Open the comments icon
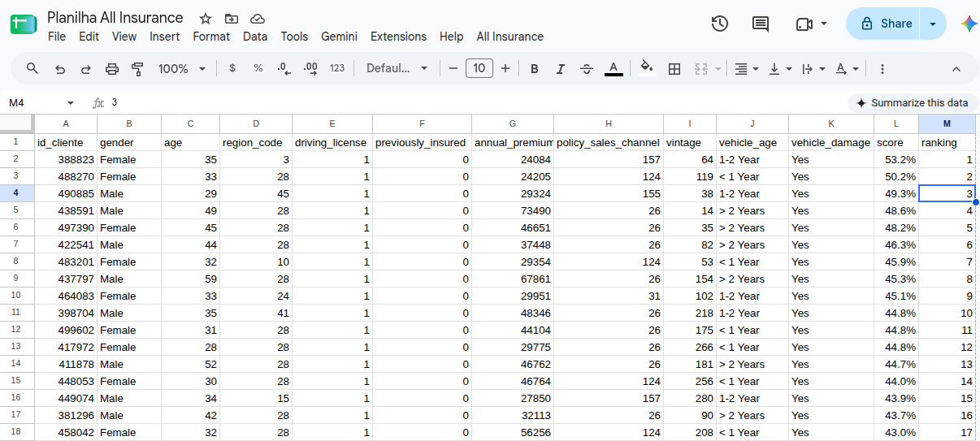Image resolution: width=980 pixels, height=441 pixels. click(x=761, y=24)
